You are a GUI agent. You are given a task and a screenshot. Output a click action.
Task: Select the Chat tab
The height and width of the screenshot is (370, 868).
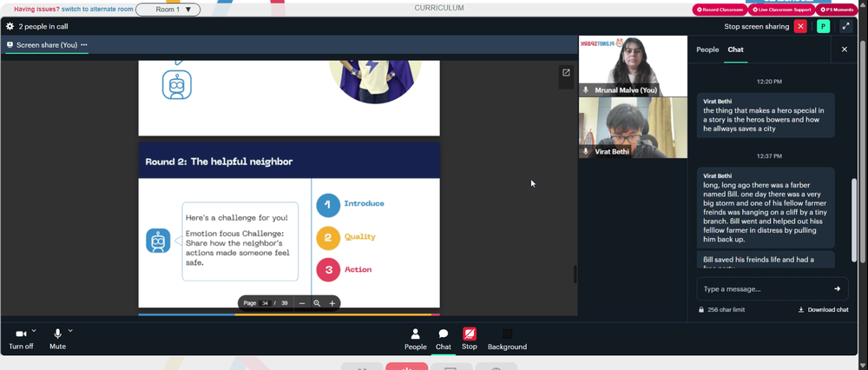[x=736, y=50]
